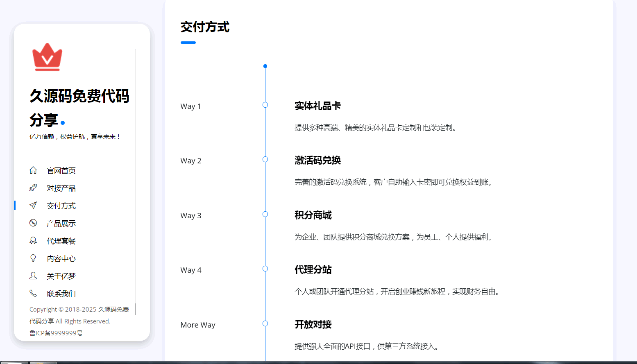The height and width of the screenshot is (364, 637).
Task: Click the compass icon beside 产品展示
Action: (33, 223)
